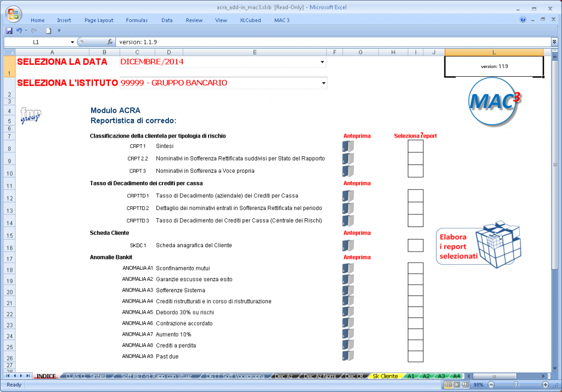
Task: Check the CRPT 3 report selection box
Action: click(x=415, y=171)
